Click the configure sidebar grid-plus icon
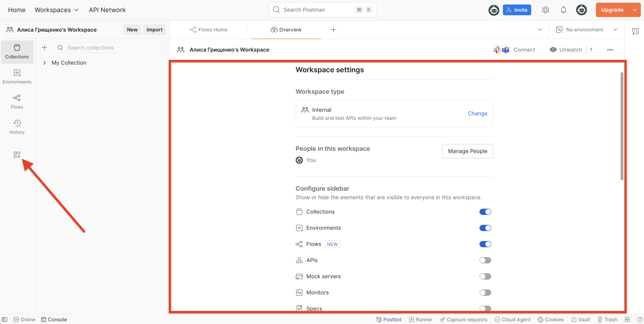644x324 pixels. point(17,155)
